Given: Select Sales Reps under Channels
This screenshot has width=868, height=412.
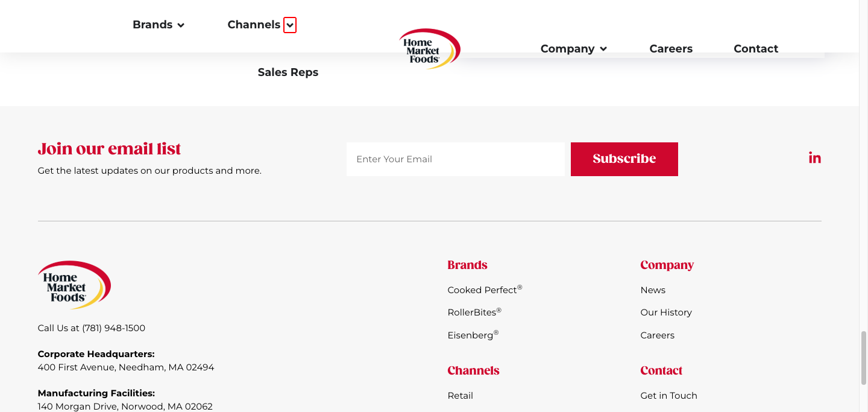Looking at the screenshot, I should click(x=288, y=72).
